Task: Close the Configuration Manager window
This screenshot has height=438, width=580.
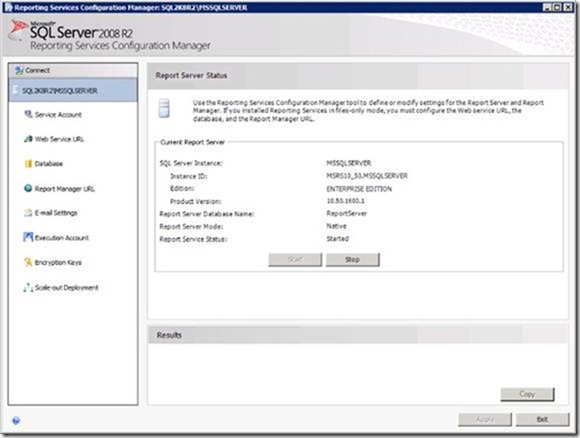Action: pos(568,7)
